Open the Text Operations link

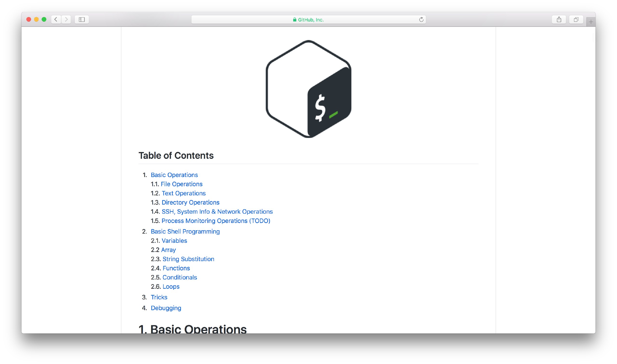pos(184,193)
